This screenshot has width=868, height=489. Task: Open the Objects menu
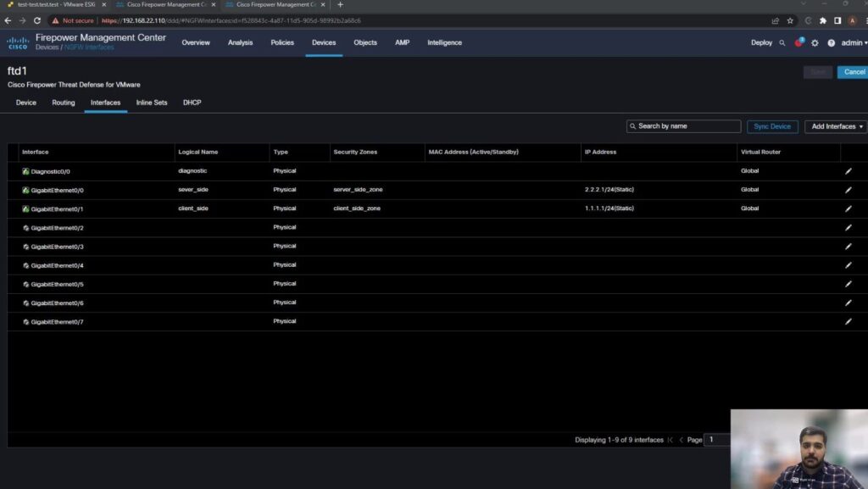365,42
